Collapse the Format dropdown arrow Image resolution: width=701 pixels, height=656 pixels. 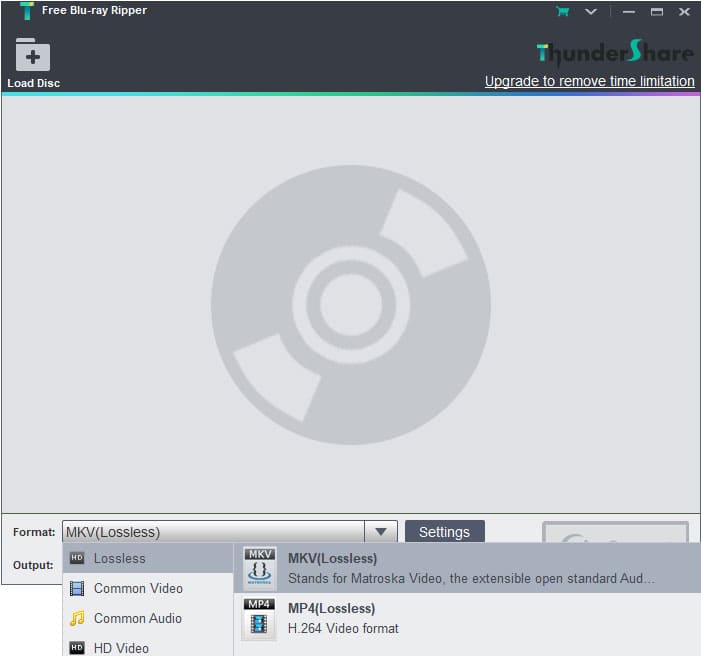(x=381, y=532)
